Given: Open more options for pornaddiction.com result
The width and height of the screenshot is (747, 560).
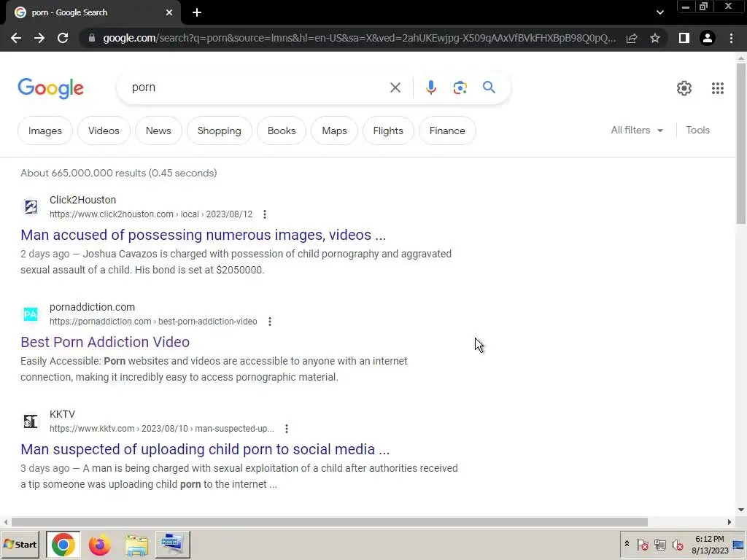Looking at the screenshot, I should 270,322.
